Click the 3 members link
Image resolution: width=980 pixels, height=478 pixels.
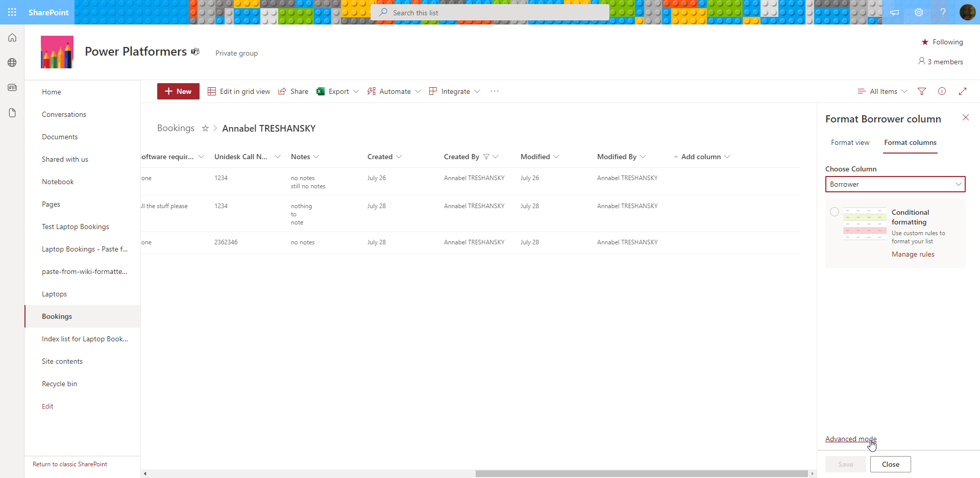click(941, 62)
